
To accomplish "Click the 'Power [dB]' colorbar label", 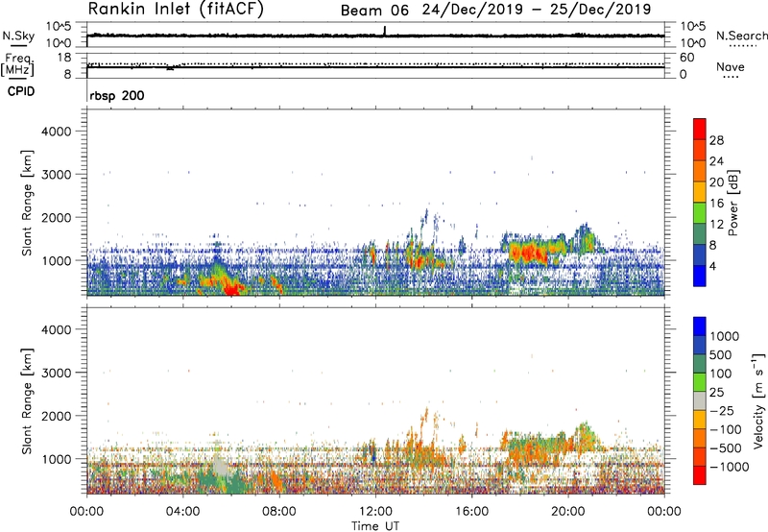I will click(x=733, y=203).
